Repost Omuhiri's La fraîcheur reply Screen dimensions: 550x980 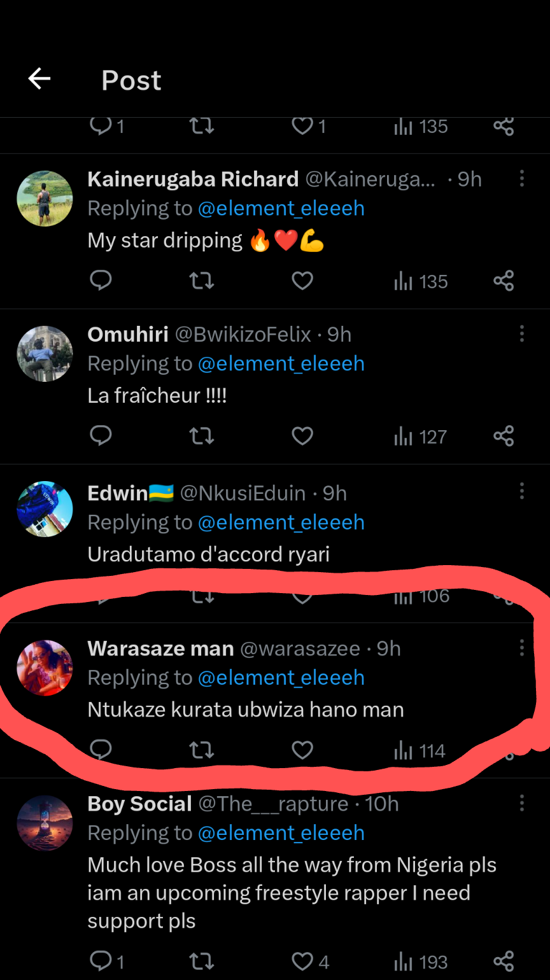click(202, 436)
